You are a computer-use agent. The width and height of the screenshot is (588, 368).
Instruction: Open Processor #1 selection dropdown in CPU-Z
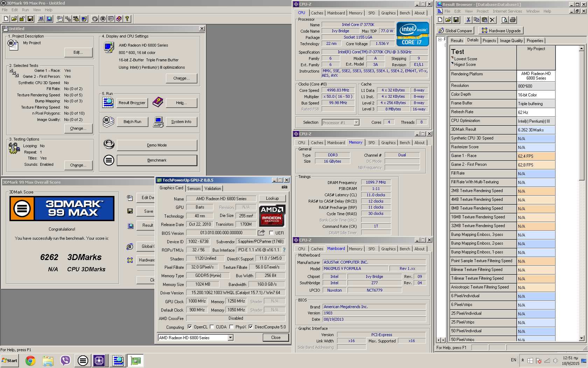click(x=357, y=123)
